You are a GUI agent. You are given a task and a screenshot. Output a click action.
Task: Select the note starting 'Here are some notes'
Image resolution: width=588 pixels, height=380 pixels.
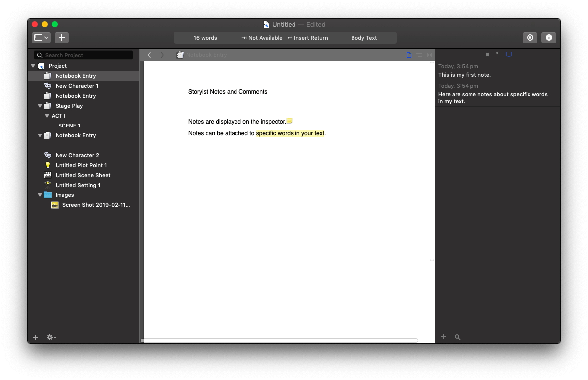coord(497,94)
